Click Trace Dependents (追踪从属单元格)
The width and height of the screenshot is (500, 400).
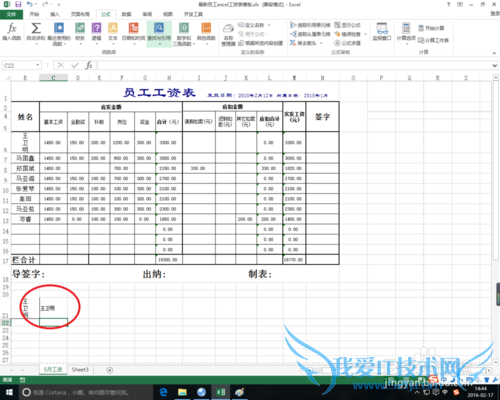click(x=310, y=34)
